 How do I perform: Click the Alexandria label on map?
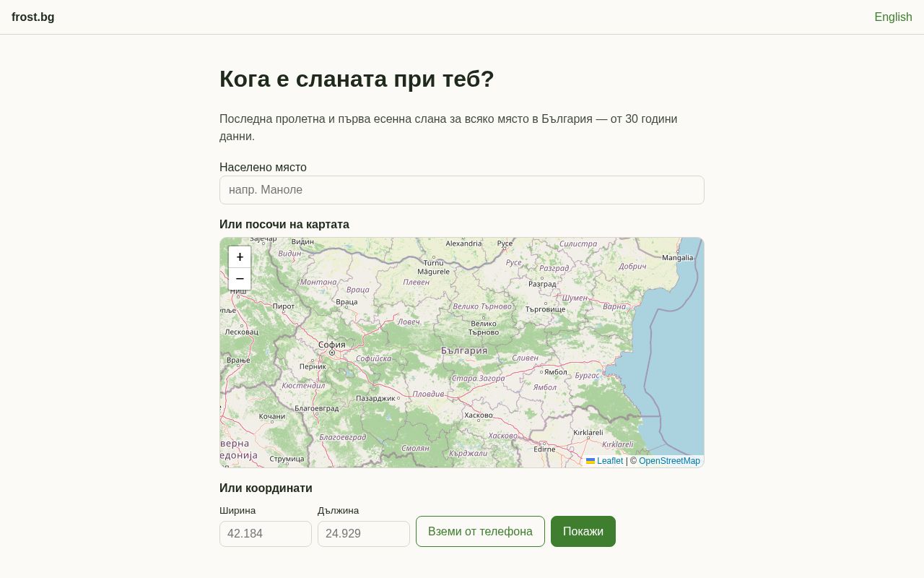coord(463,243)
